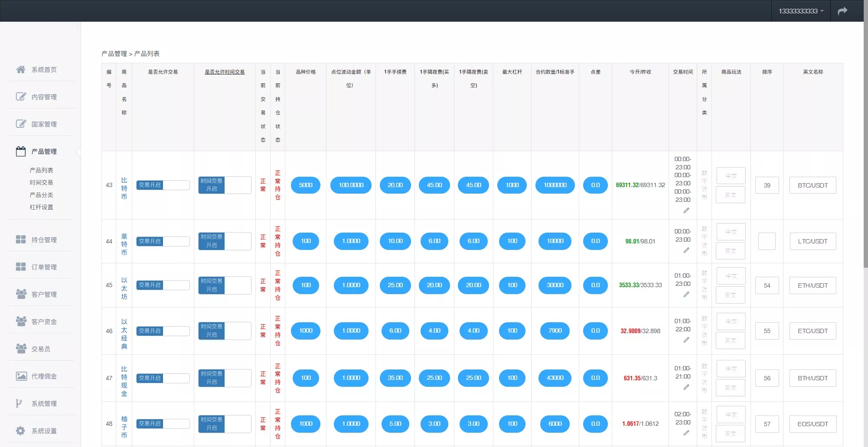Click the 5000 price button for row 43
868x447 pixels.
tap(305, 185)
